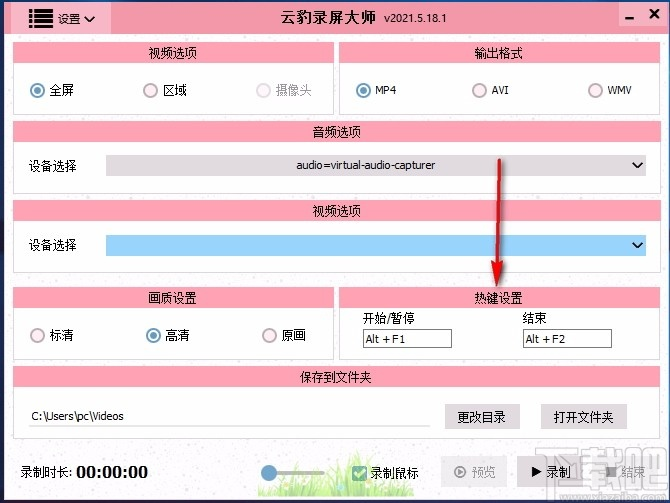Image resolution: width=670 pixels, height=503 pixels.
Task: Minimize the 云豹录屏大师 window
Action: [629, 18]
